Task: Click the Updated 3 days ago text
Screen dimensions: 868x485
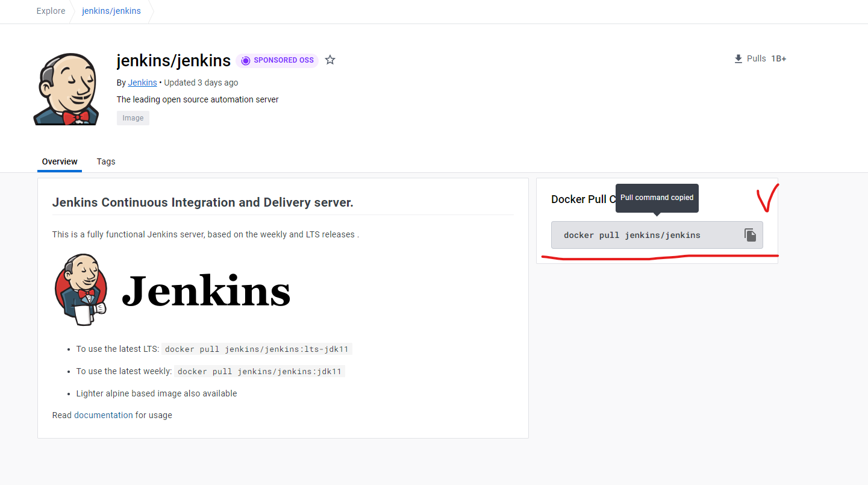Action: [201, 83]
